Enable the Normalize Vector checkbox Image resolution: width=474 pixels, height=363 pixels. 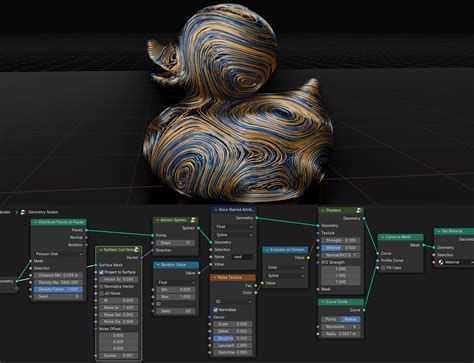[101, 286]
